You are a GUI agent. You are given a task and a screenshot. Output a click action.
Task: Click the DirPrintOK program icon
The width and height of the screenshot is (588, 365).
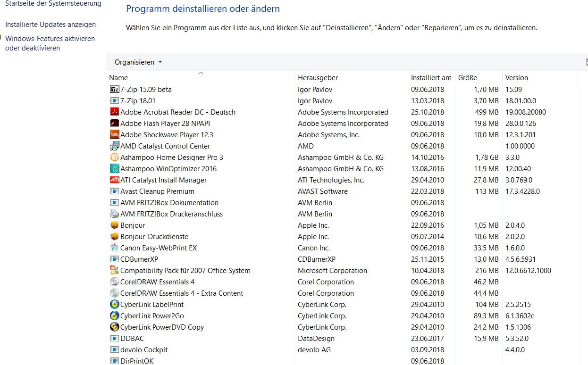114,361
